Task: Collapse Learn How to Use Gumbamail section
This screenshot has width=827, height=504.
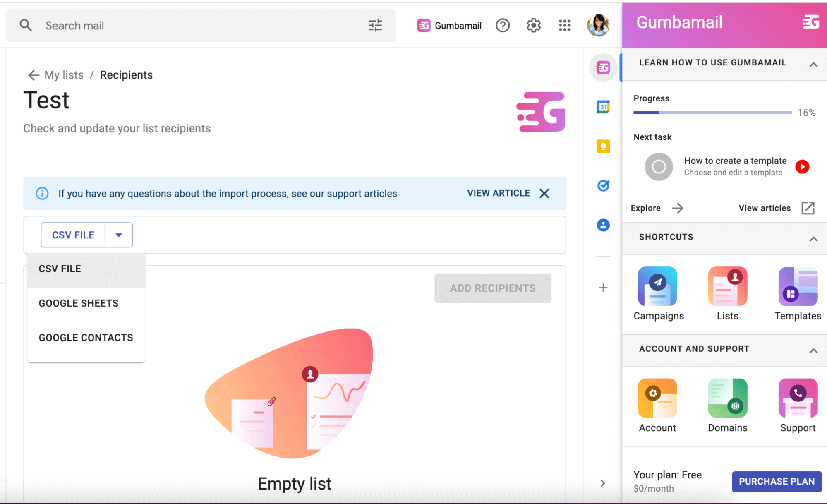Action: pos(813,64)
